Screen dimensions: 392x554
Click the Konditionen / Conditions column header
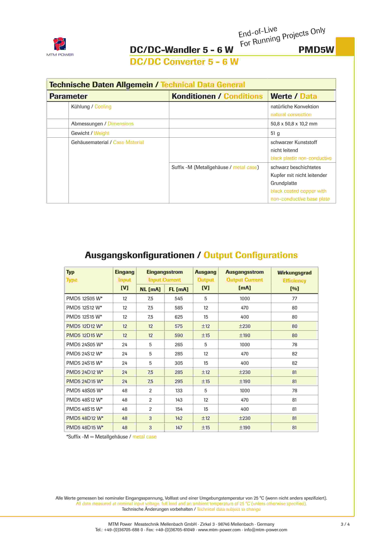click(217, 96)
